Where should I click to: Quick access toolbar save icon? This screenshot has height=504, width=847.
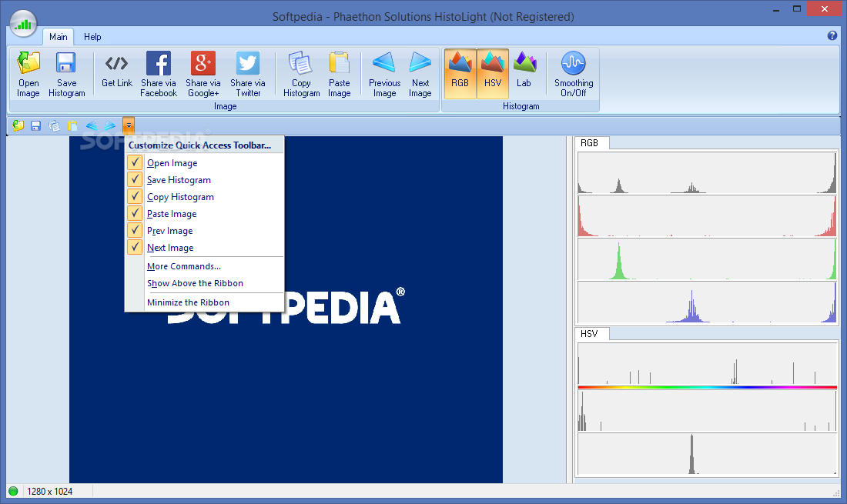(35, 125)
